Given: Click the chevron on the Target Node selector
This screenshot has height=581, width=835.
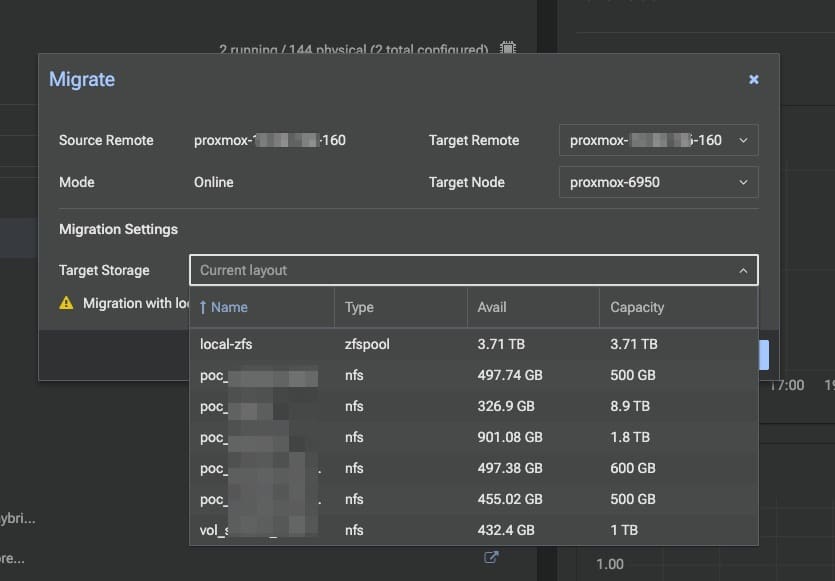Looking at the screenshot, I should tap(743, 182).
